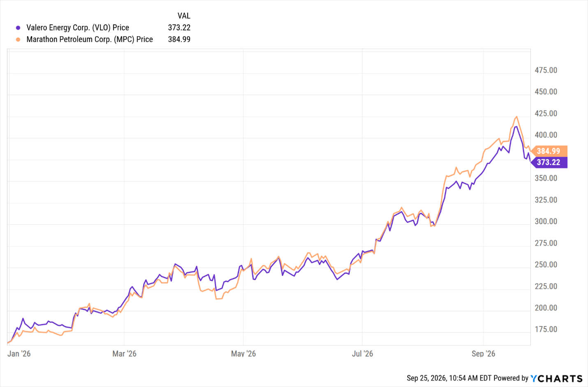This screenshot has width=588, height=387.
Task: Click the 475.00 y-axis label
Action: pyautogui.click(x=546, y=70)
